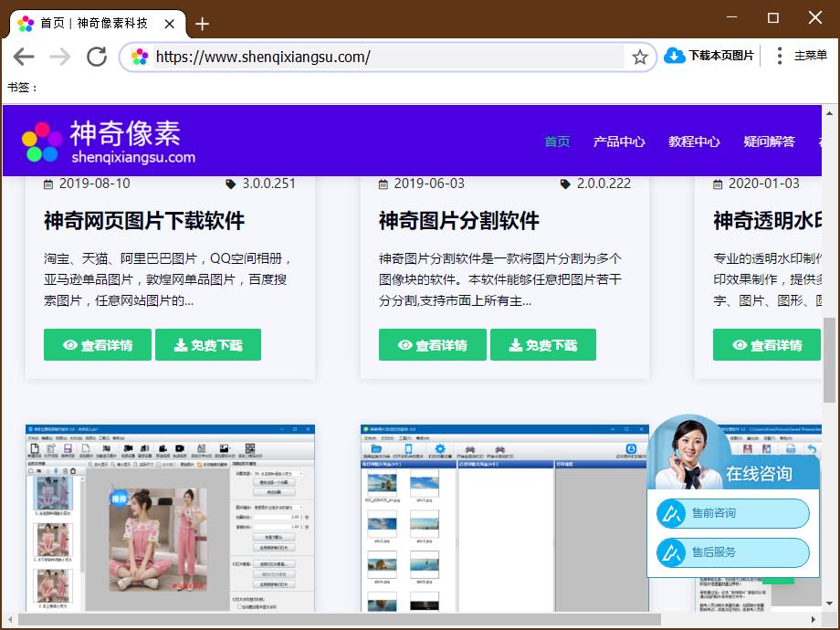The height and width of the screenshot is (630, 840).
Task: Go forward to next page
Action: point(60,57)
